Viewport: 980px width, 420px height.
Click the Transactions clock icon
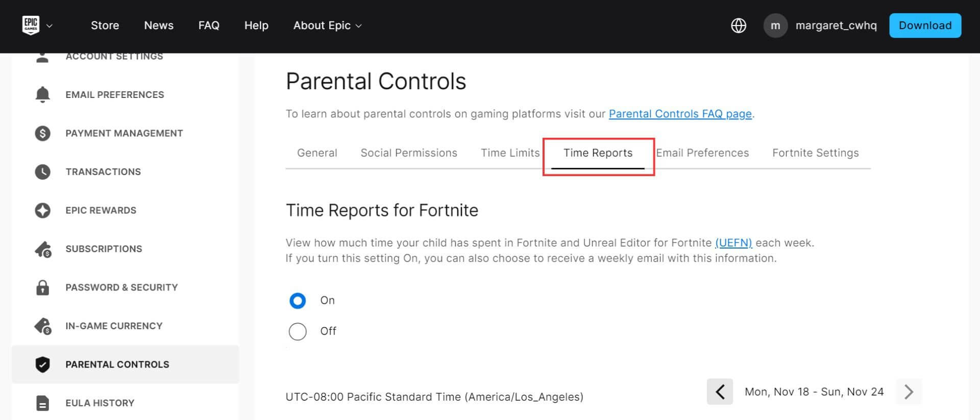click(x=42, y=172)
